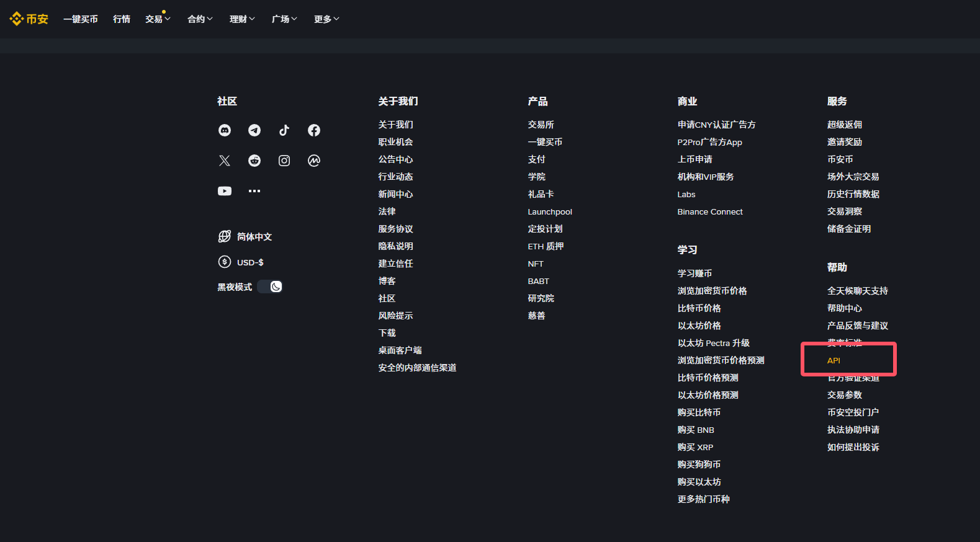Viewport: 980px width, 542px height.
Task: Open 行情 in the top navigation
Action: point(122,19)
